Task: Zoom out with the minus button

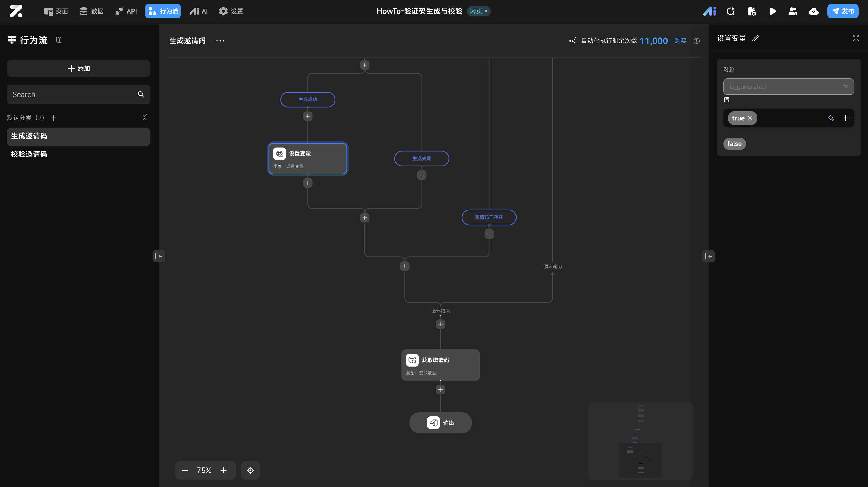Action: [x=185, y=470]
